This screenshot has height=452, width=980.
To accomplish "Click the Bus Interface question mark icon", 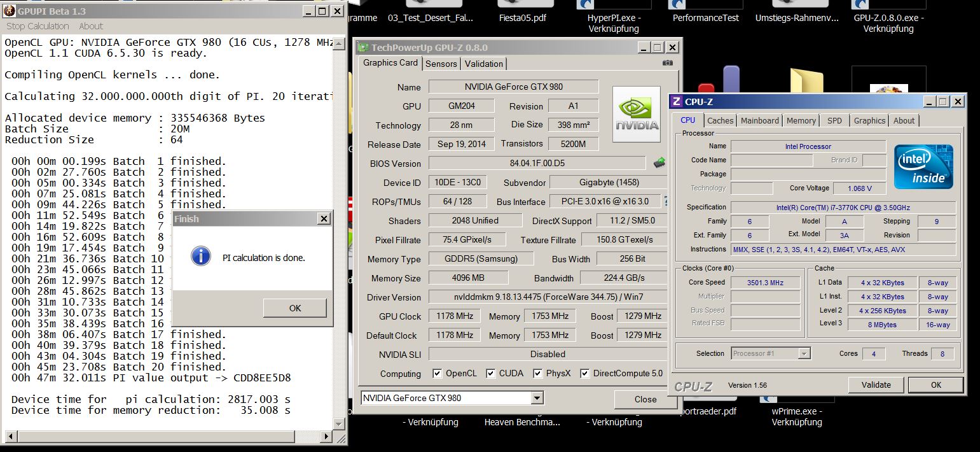I will [x=666, y=201].
